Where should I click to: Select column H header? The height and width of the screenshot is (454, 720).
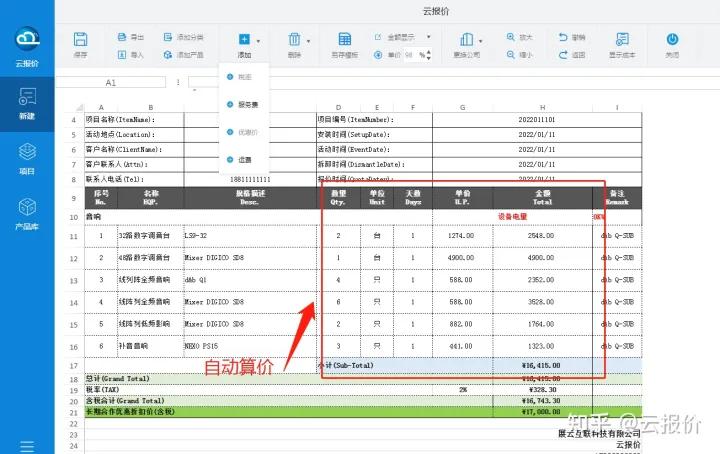[542, 107]
